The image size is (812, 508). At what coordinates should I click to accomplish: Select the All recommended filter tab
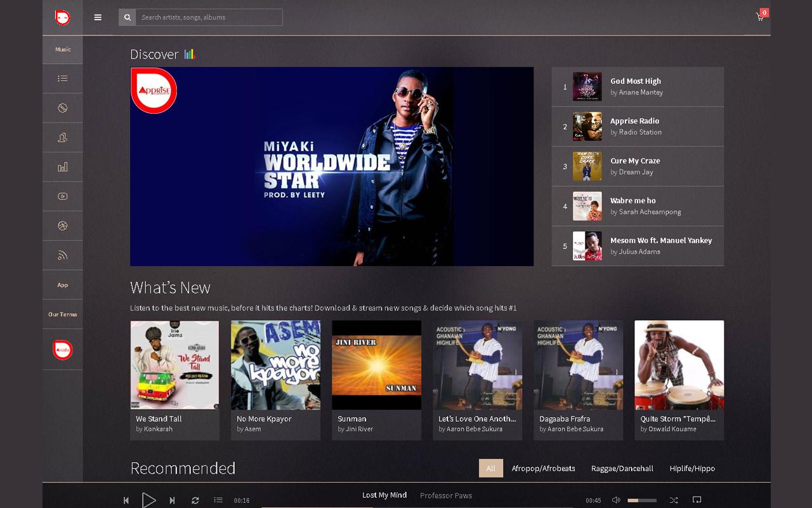point(491,469)
